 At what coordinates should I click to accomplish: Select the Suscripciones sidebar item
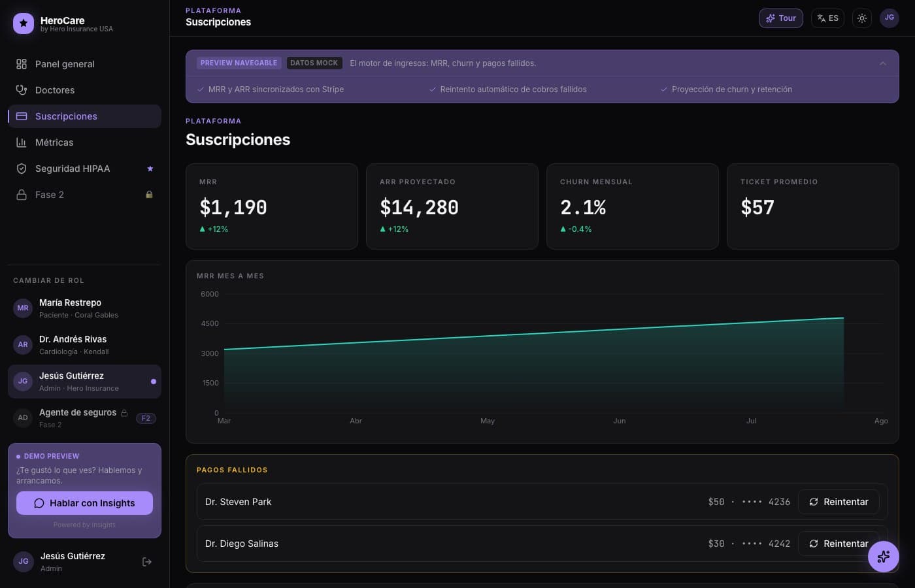coord(84,116)
